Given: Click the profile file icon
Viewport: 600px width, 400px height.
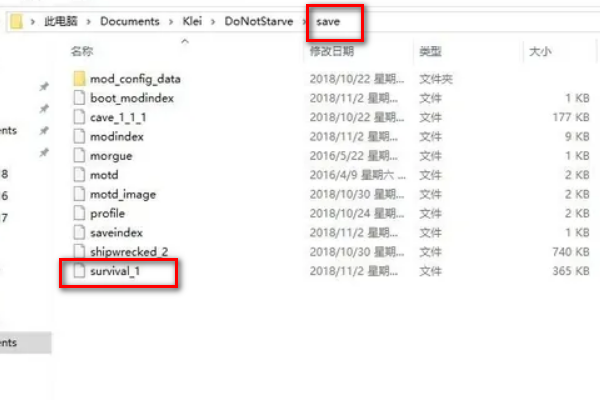Looking at the screenshot, I should click(79, 213).
